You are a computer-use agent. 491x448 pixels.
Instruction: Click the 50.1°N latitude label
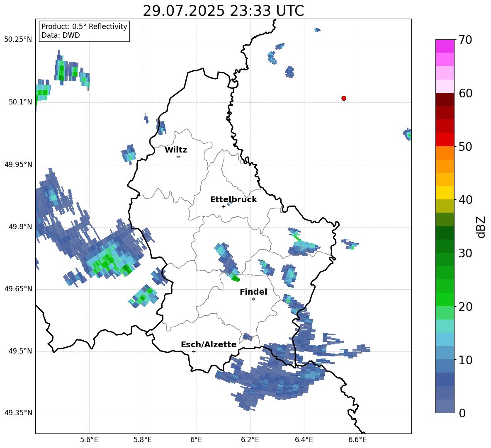20,102
